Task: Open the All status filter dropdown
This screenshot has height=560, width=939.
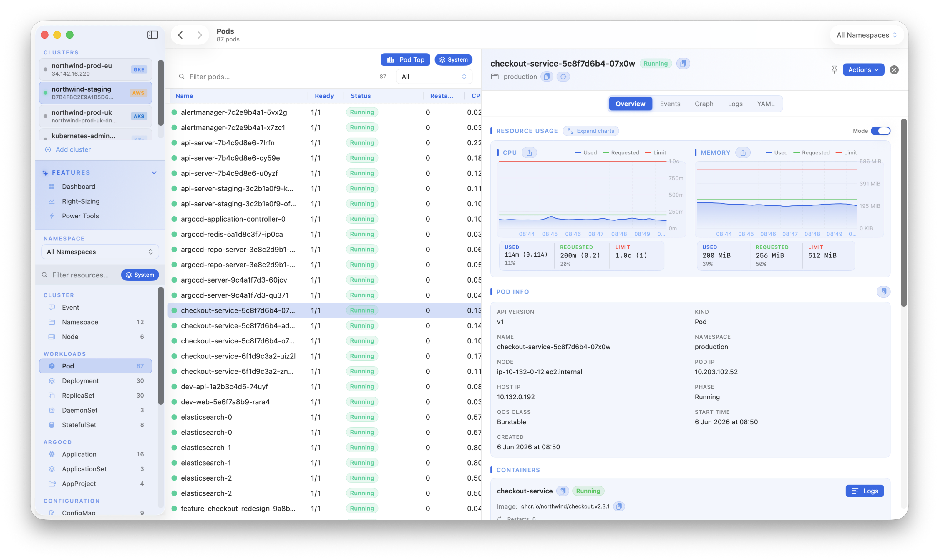Action: (434, 77)
